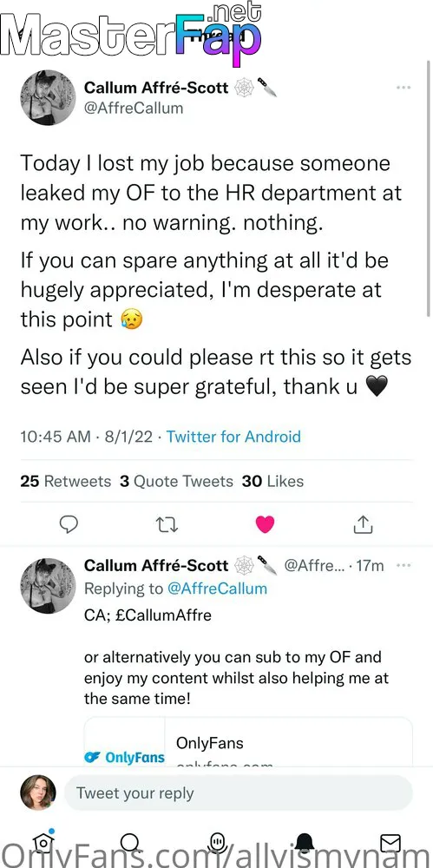This screenshot has height=868, width=433.
Task: Click the vertical scrollbar on right edge
Action: 430,188
